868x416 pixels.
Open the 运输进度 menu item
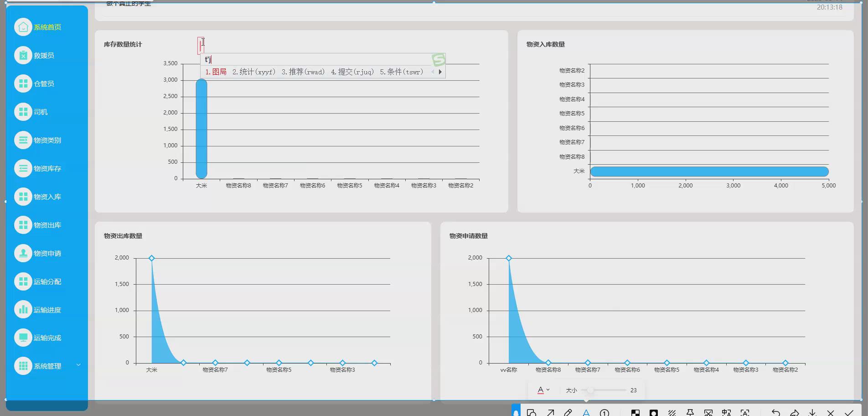pos(47,310)
